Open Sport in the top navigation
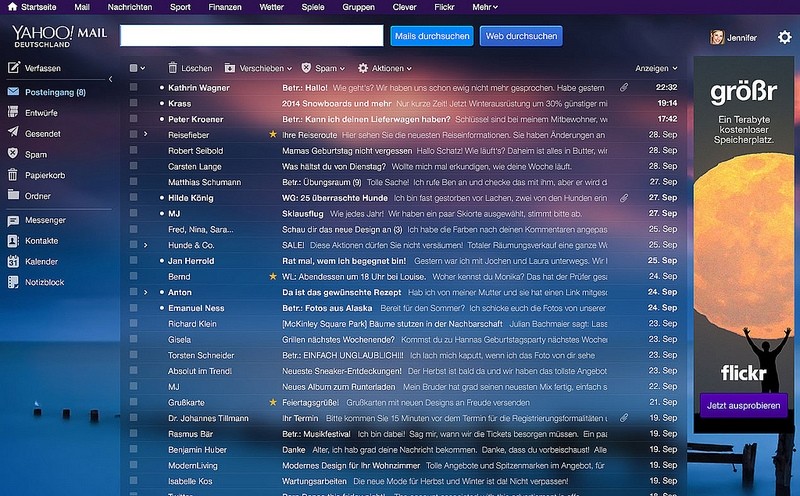 (180, 7)
